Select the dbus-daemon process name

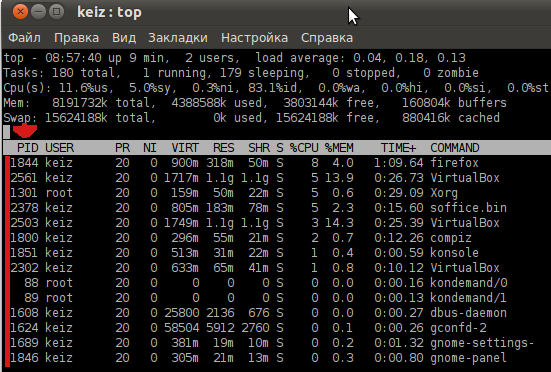click(x=468, y=313)
